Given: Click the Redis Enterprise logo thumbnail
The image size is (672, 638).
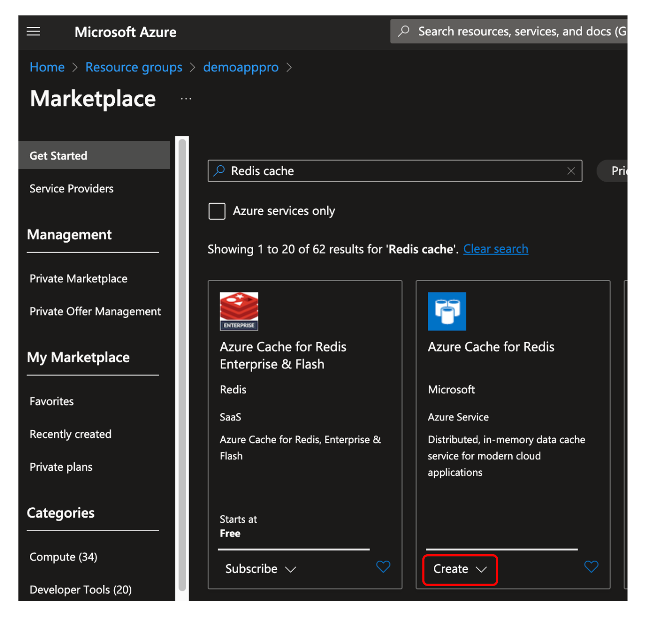Looking at the screenshot, I should pyautogui.click(x=239, y=312).
